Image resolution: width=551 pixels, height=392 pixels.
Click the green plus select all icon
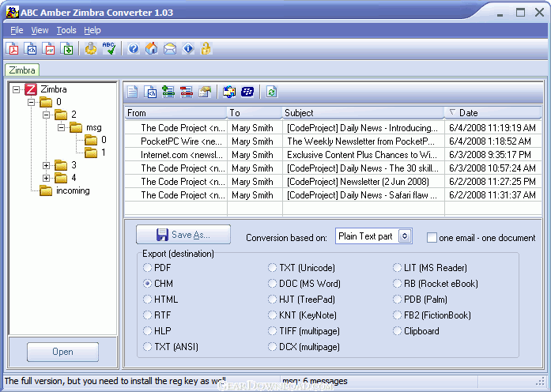(168, 92)
